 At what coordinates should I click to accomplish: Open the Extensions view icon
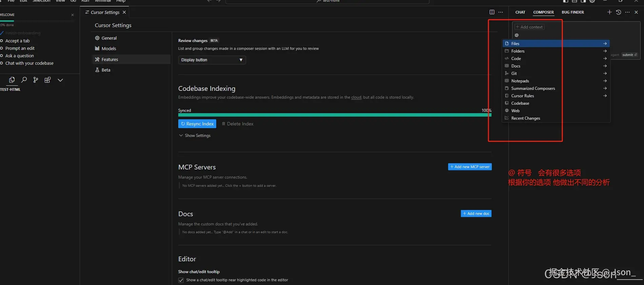[47, 80]
